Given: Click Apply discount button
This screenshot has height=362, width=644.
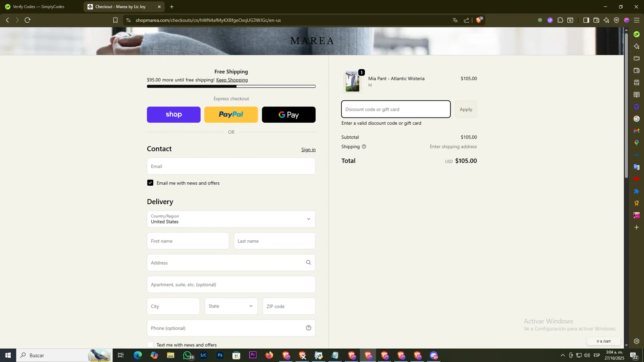Looking at the screenshot, I should tap(466, 109).
